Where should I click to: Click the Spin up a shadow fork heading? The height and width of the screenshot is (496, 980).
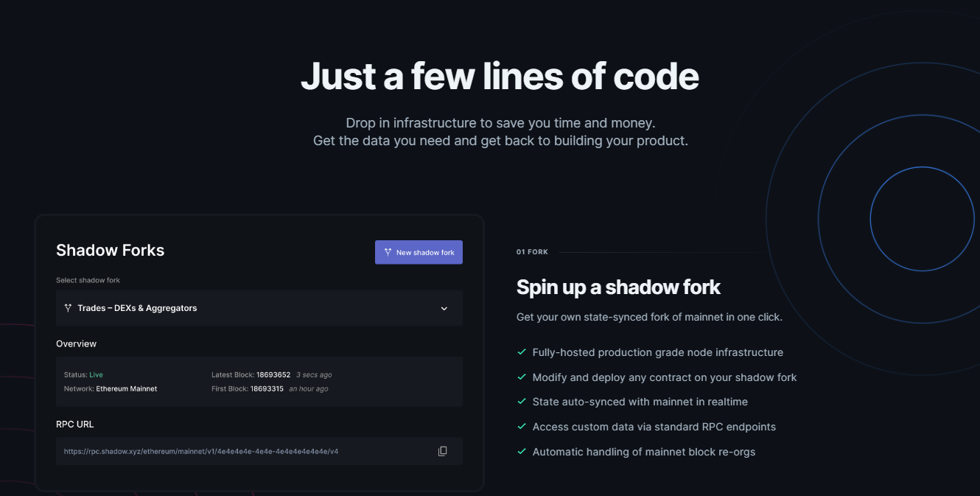tap(618, 287)
